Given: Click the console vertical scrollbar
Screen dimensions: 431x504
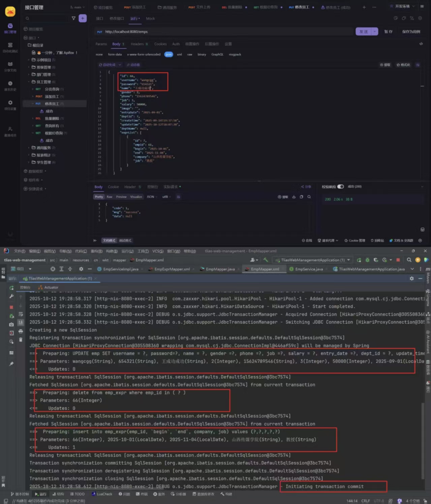Looking at the screenshot, I should pos(423,438).
